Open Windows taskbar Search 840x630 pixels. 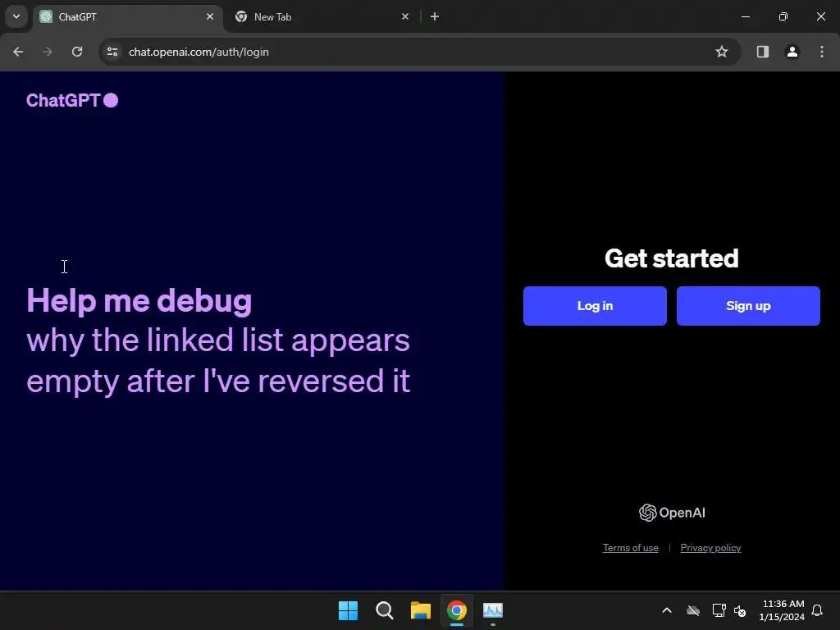(x=385, y=610)
